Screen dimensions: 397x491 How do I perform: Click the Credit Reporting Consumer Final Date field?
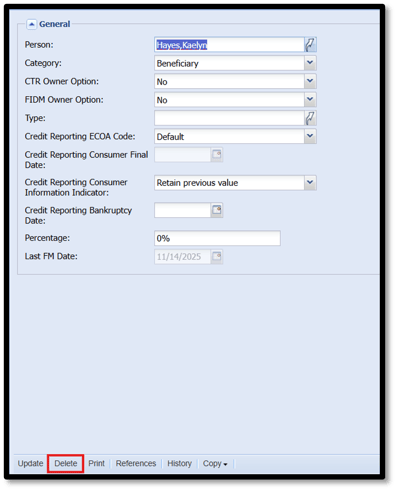click(x=183, y=155)
